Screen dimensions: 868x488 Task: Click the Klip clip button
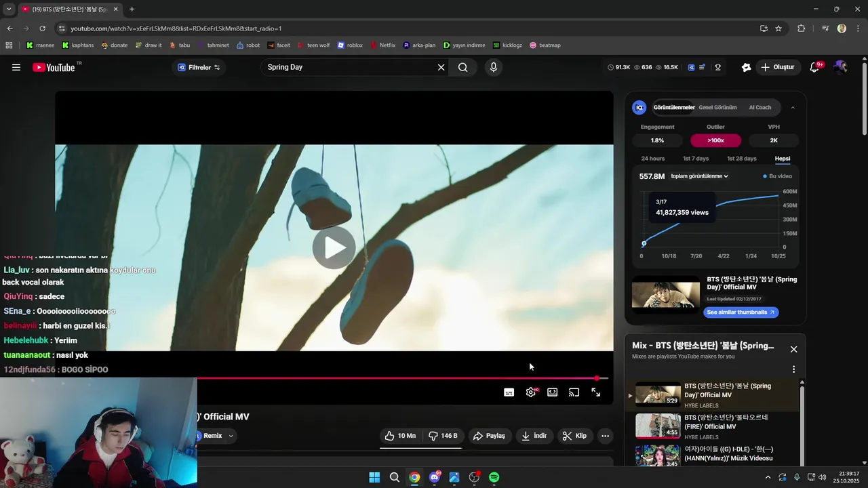coord(574,436)
